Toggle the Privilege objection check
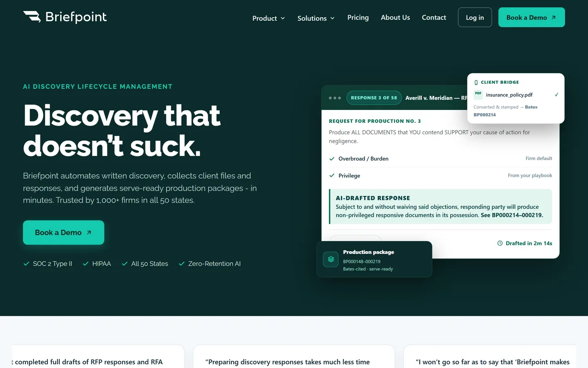Screen dimensions: 588x368 point(332,176)
